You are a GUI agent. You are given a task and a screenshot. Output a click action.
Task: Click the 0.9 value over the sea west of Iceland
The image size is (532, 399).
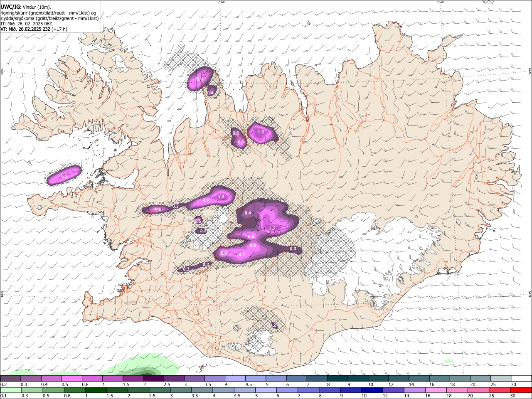click(x=64, y=177)
